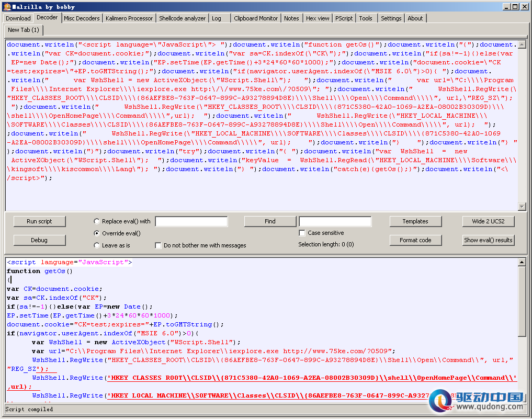Select the Override eval() radio option
The image size is (532, 419).
coord(97,233)
